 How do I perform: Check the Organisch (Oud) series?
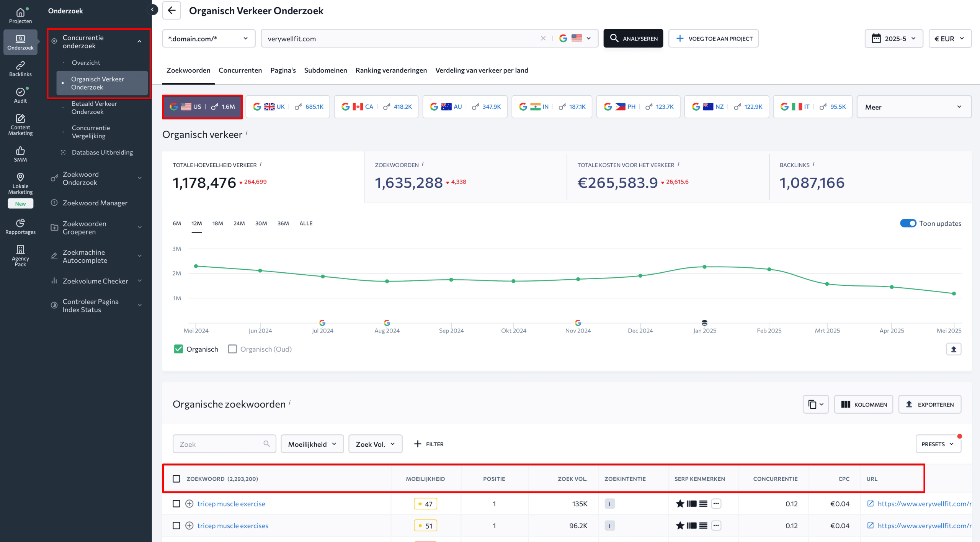coord(232,349)
